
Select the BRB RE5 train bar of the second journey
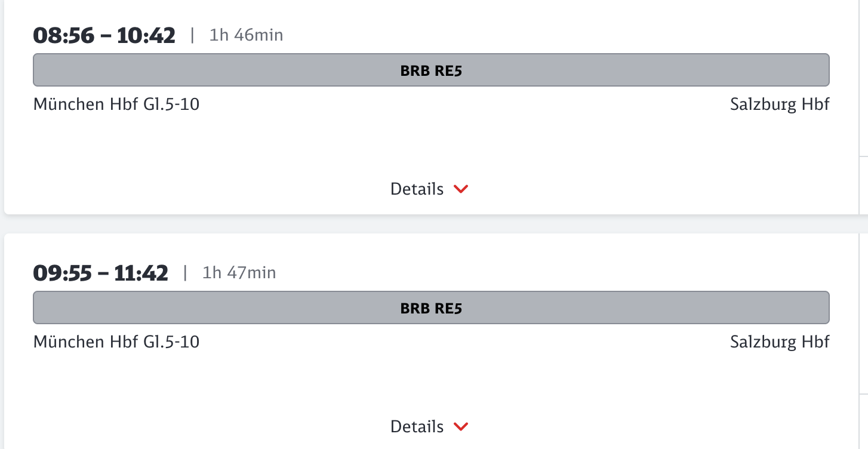tap(431, 307)
